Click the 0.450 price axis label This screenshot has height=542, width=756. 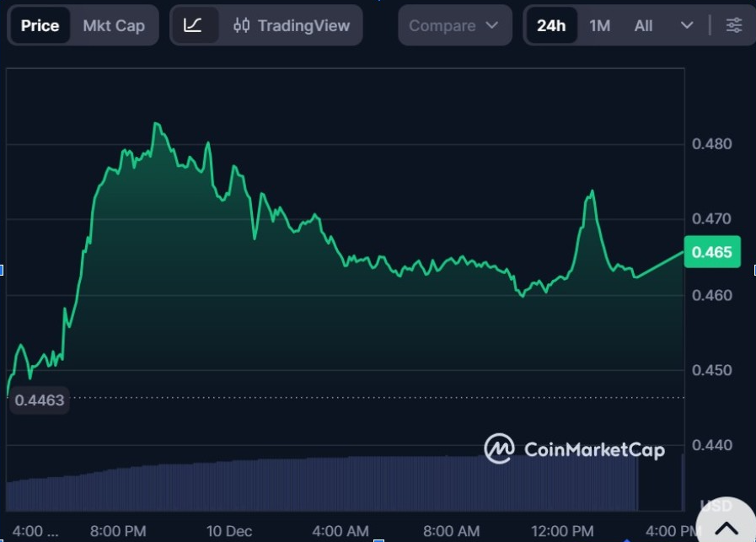coord(711,370)
